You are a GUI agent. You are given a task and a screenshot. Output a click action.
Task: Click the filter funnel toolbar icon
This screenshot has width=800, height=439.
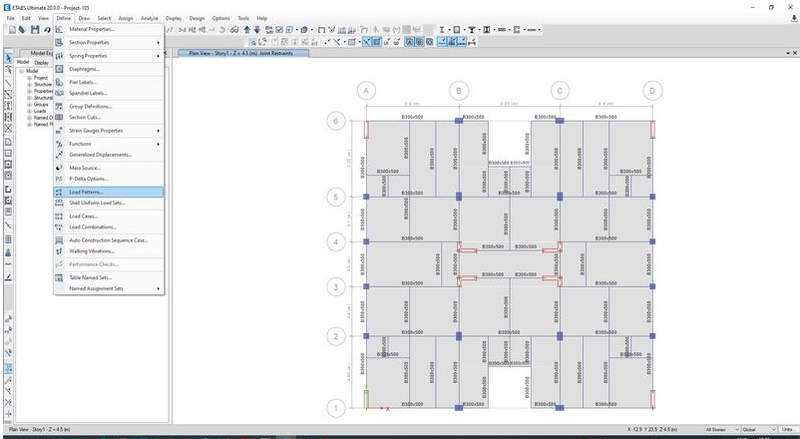pyautogui.click(x=472, y=30)
